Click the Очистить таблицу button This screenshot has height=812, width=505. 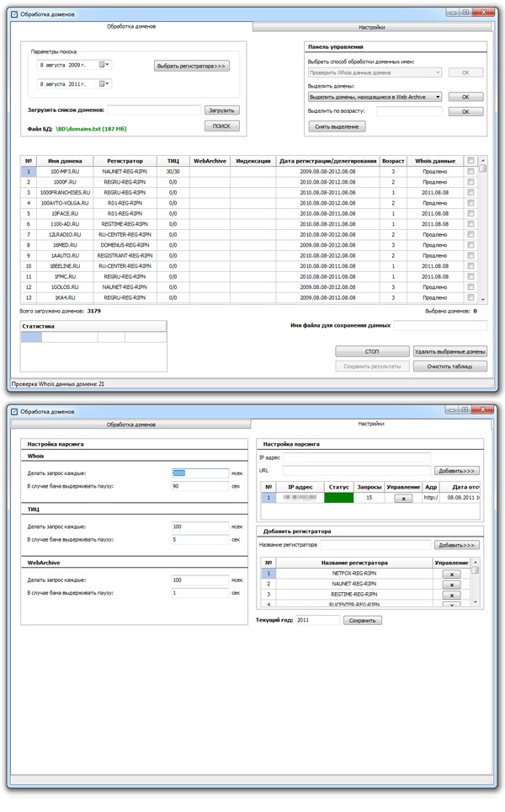[x=450, y=366]
